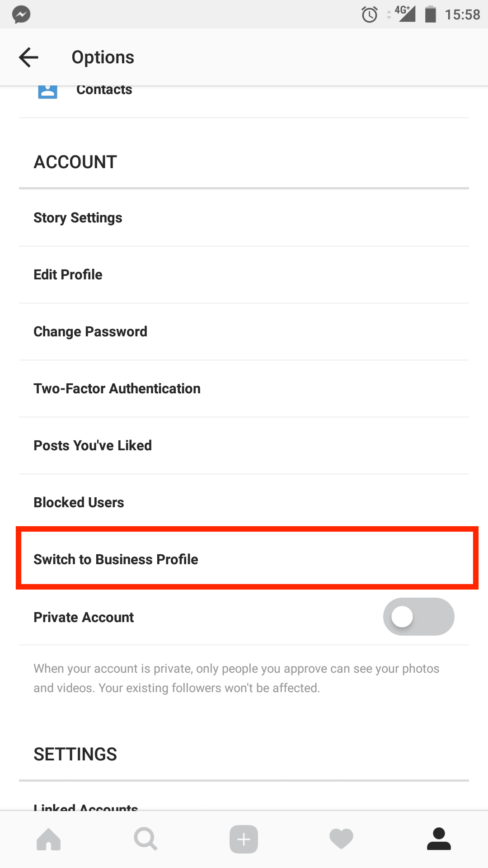Tap the Contacts entry label
The image size is (488, 868).
coord(104,90)
